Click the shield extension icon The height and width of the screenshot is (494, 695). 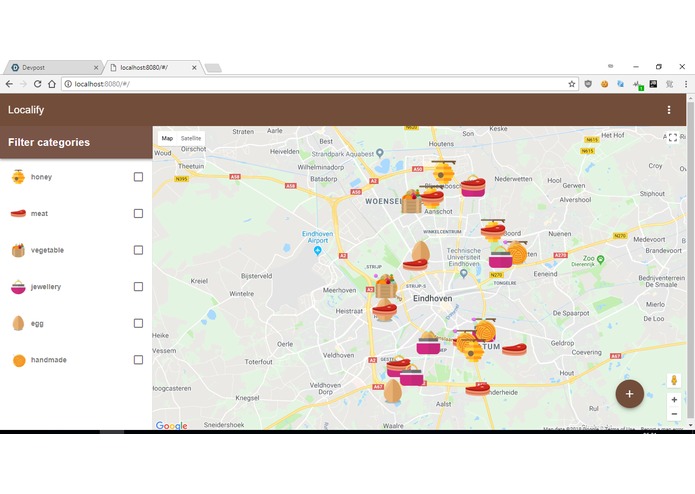(x=588, y=84)
